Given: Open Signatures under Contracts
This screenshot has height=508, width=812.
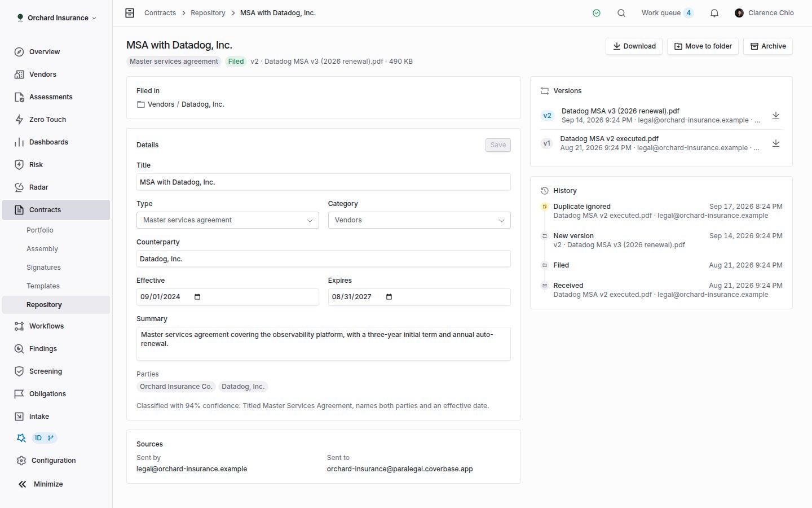Looking at the screenshot, I should pyautogui.click(x=43, y=268).
